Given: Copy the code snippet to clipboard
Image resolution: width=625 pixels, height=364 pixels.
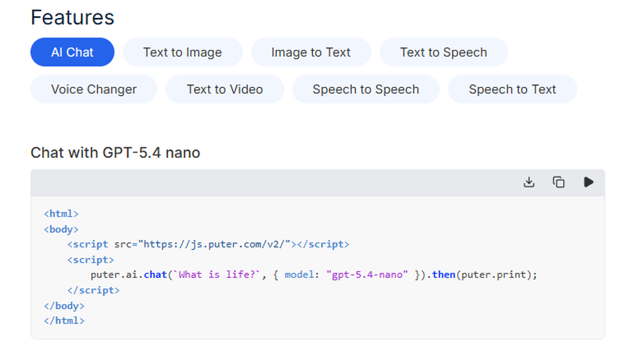Looking at the screenshot, I should click(558, 182).
